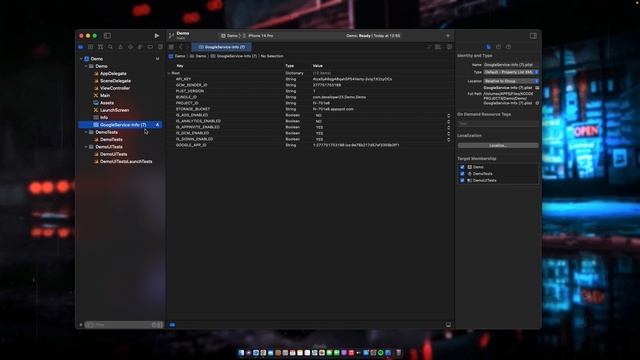This screenshot has width=640, height=360.
Task: Click Demo project in the breadcrumb bar
Action: click(177, 56)
